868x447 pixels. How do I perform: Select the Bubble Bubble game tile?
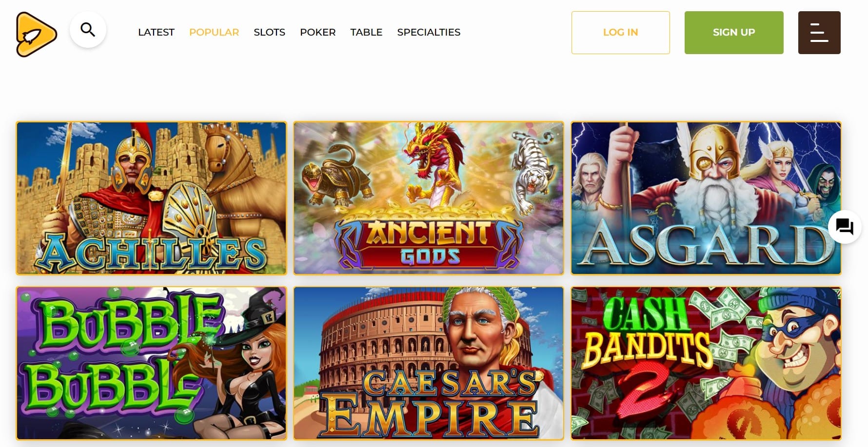(x=151, y=363)
